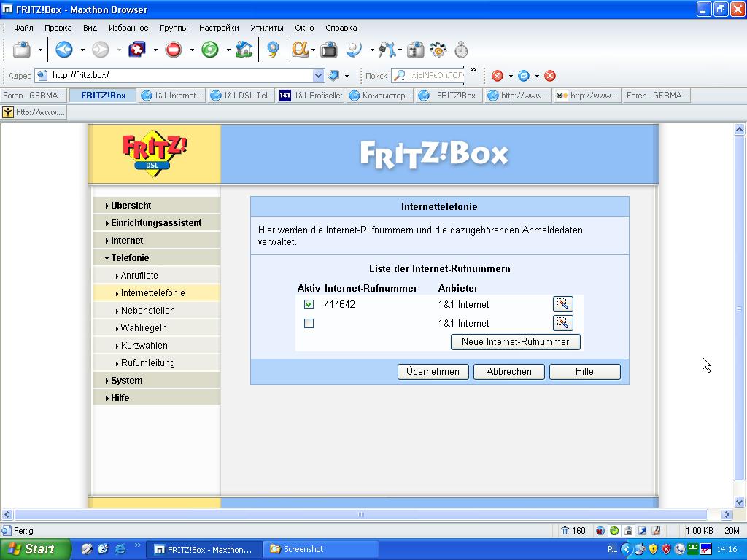The height and width of the screenshot is (560, 747).
Task: Click the phone tray icon
Action: (680, 549)
